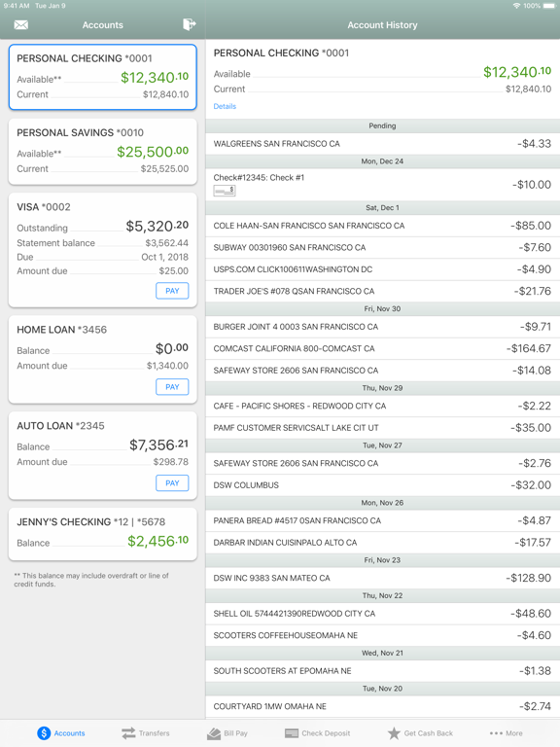Tap the $25,500.00 savings available balance
Viewport: 560px width, 747px height.
click(153, 152)
